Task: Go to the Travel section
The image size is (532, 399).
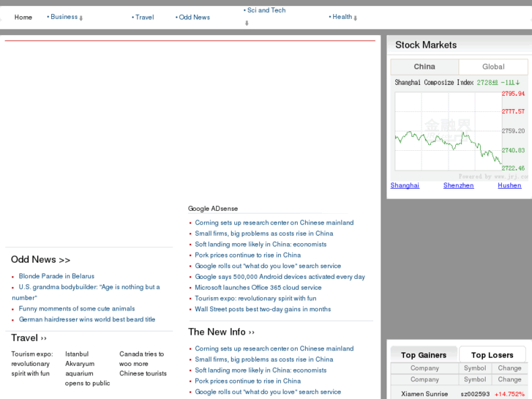Action: click(x=145, y=18)
